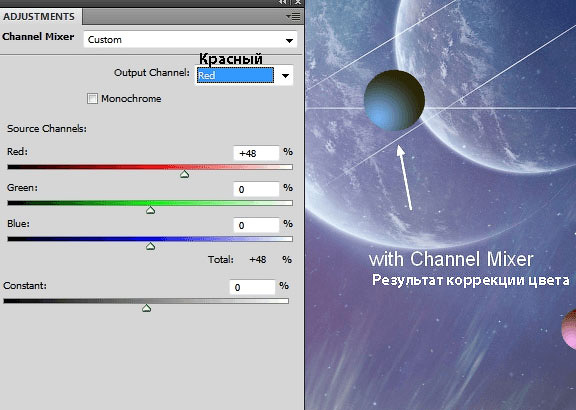Click the small blue planet in the image
Image resolution: width=576 pixels, height=410 pixels.
394,100
